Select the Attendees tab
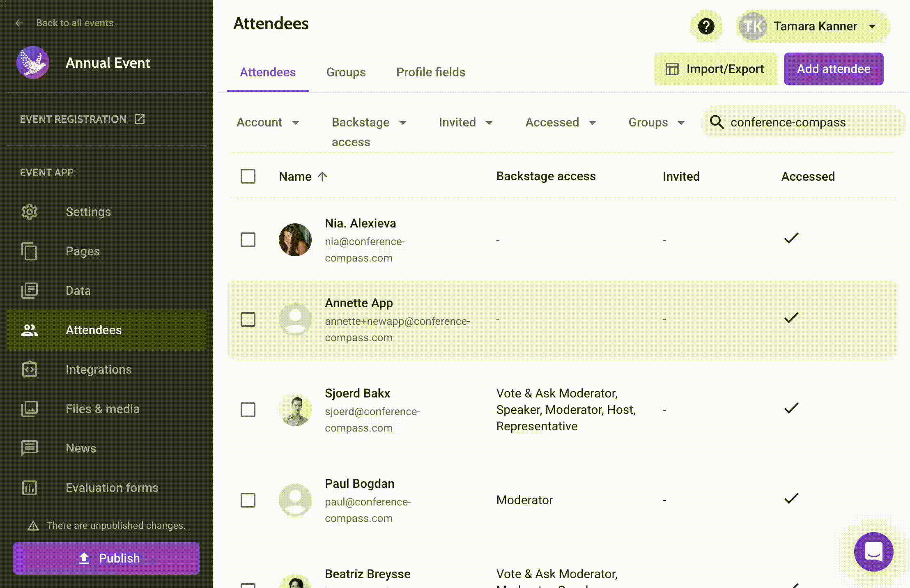This screenshot has width=910, height=588. coord(268,72)
